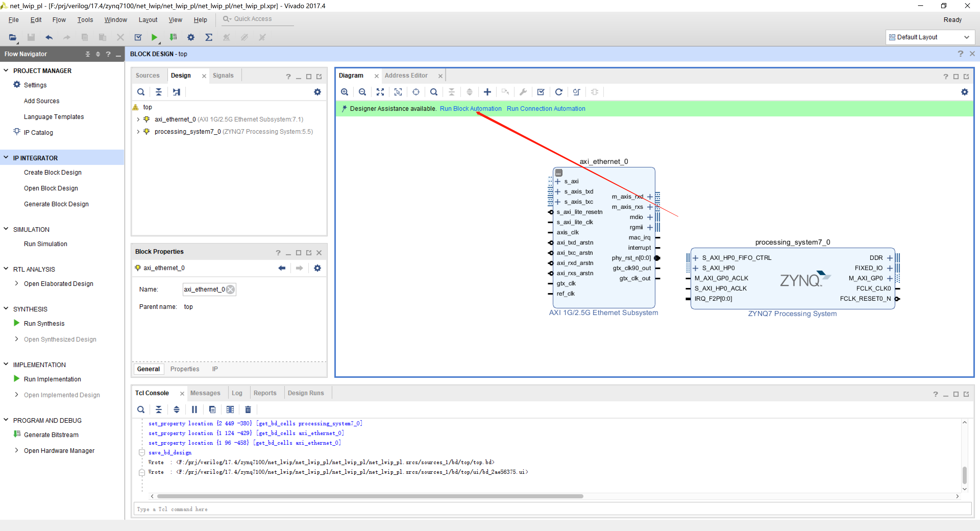Expand DDR interface on processing_system7_0
Viewport: 980px width, 531px height.
[x=889, y=258]
